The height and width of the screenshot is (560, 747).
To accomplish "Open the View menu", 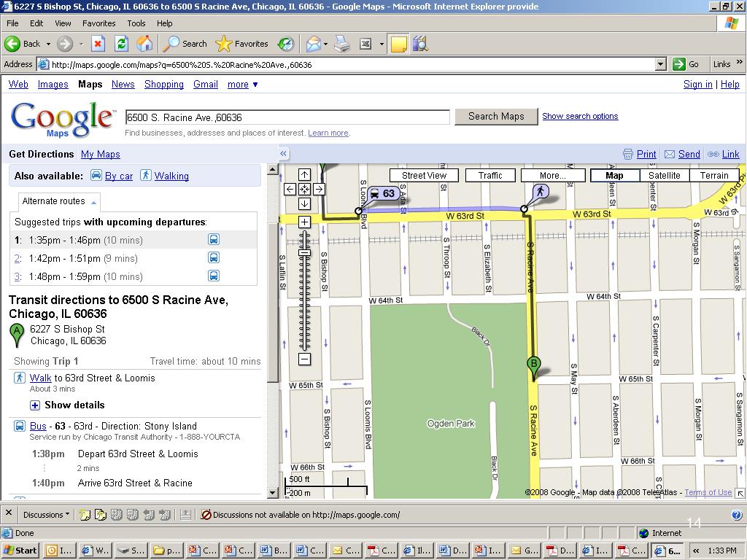I will (x=63, y=23).
